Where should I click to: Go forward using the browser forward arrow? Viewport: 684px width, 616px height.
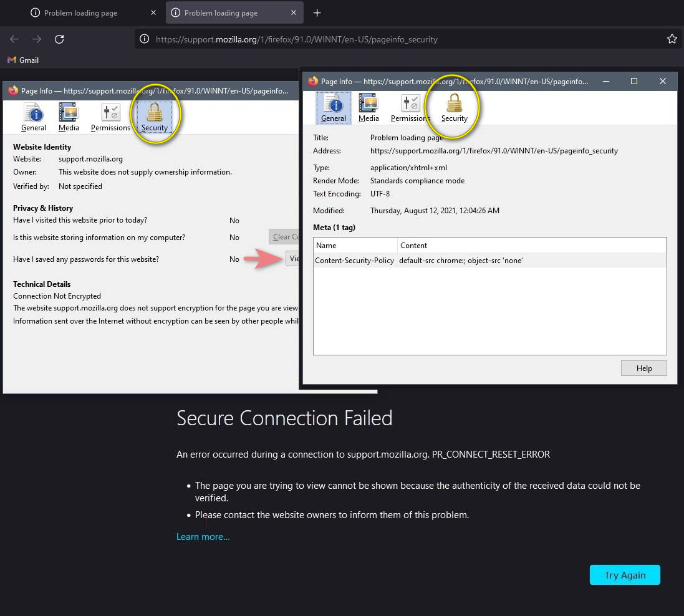click(37, 39)
